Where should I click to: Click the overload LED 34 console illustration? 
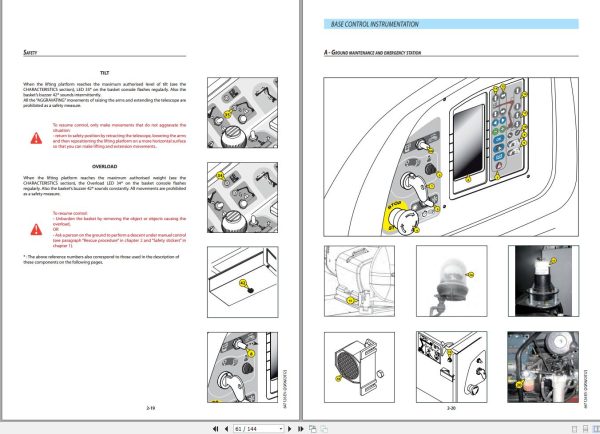243,197
